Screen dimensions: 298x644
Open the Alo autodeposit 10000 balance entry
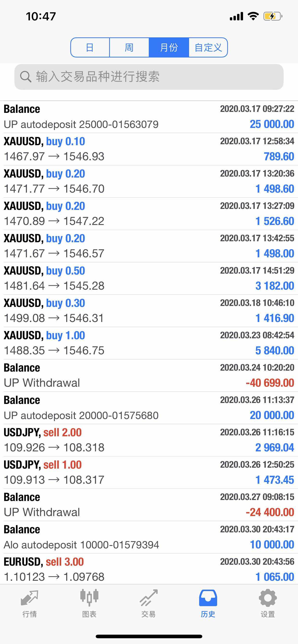click(149, 537)
